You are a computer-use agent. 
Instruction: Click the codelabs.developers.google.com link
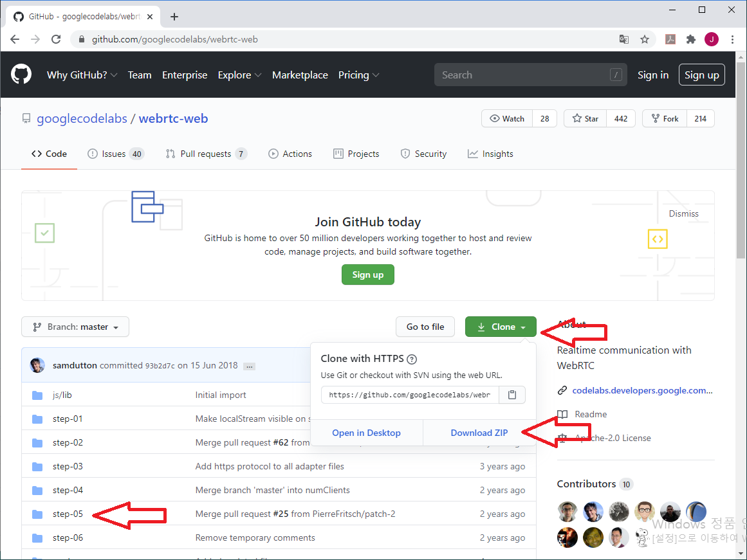click(642, 390)
